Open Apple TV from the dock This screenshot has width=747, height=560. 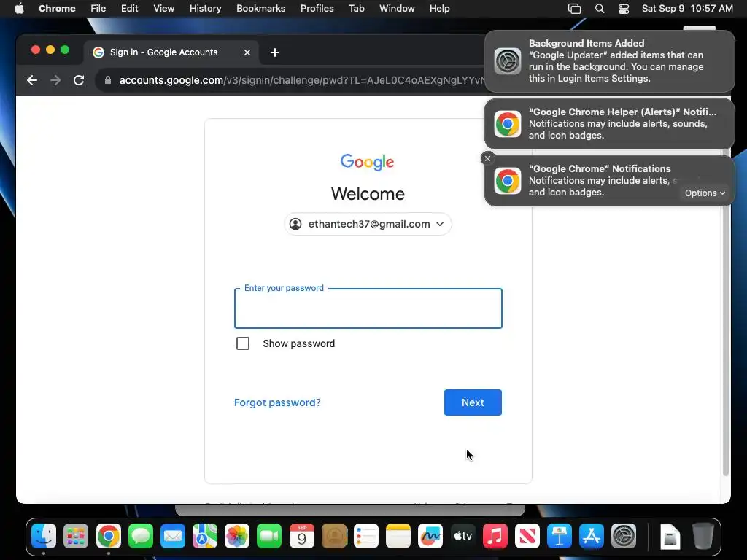pos(463,537)
